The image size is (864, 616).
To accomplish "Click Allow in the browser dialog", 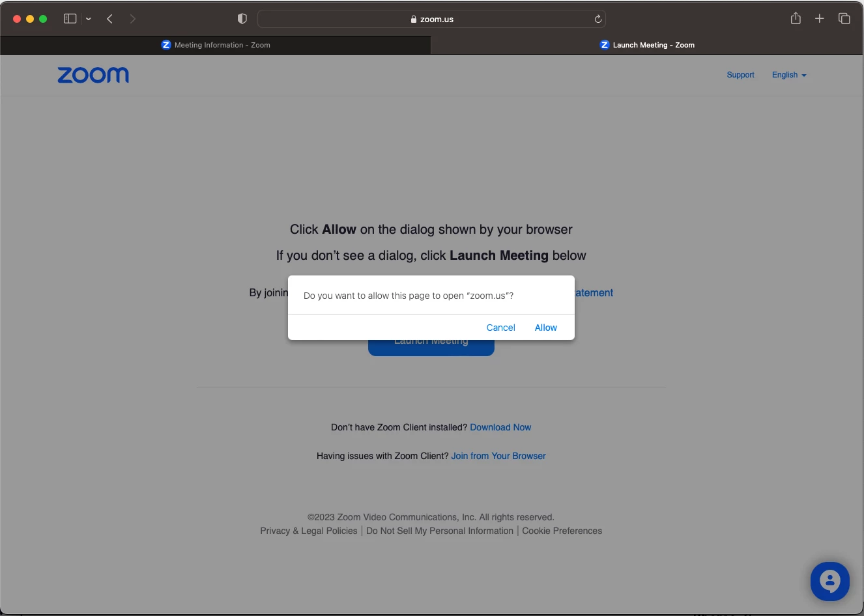I will click(545, 328).
